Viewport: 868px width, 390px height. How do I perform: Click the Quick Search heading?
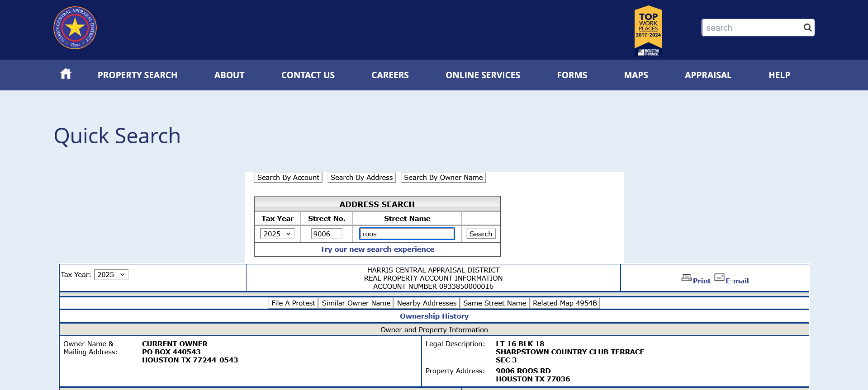pyautogui.click(x=117, y=136)
